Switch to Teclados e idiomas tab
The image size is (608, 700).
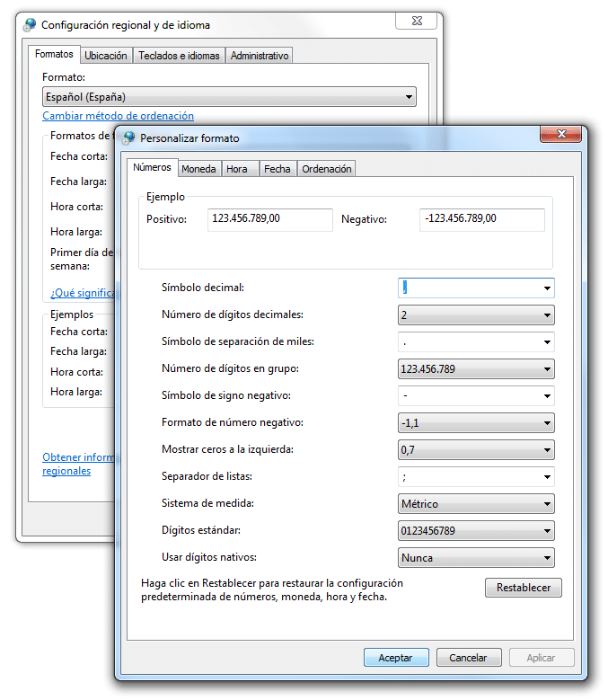click(x=179, y=56)
